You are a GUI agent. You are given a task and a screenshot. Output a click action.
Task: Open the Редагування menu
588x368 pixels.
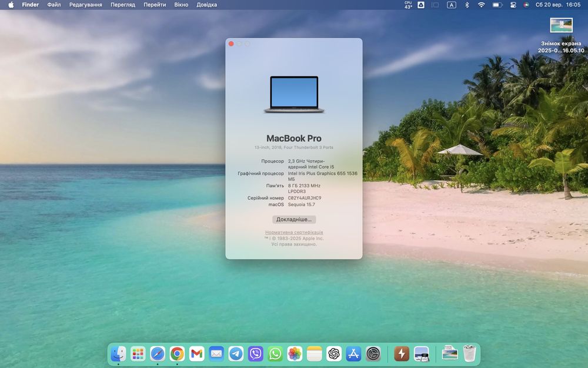pos(85,5)
